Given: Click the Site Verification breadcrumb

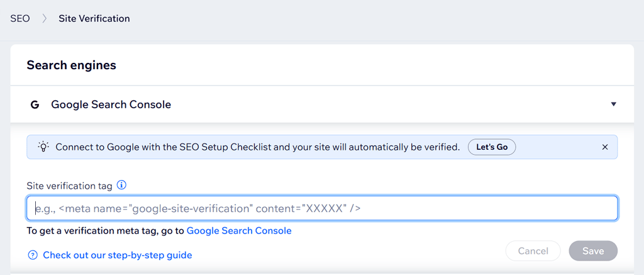Looking at the screenshot, I should point(94,18).
